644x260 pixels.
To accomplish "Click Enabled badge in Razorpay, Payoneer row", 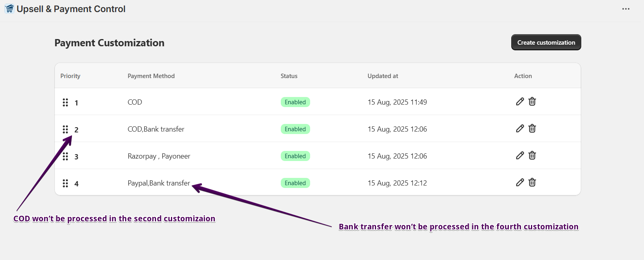I will [x=295, y=156].
